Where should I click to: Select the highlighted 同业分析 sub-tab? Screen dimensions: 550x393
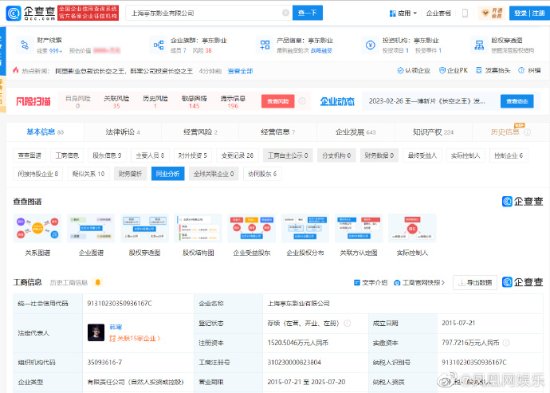click(x=168, y=173)
